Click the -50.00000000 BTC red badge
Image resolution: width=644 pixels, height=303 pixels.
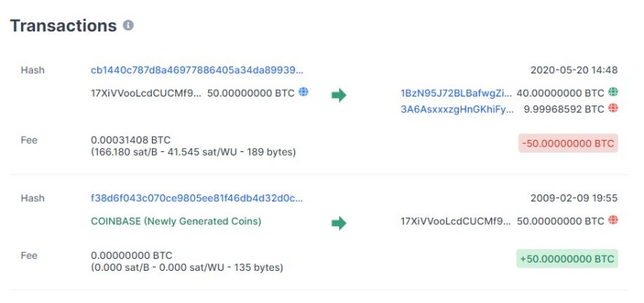coord(568,143)
